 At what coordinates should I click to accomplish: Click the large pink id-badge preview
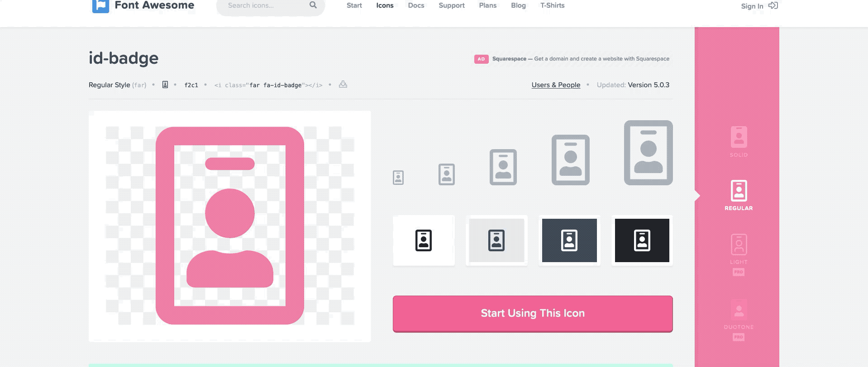230,226
